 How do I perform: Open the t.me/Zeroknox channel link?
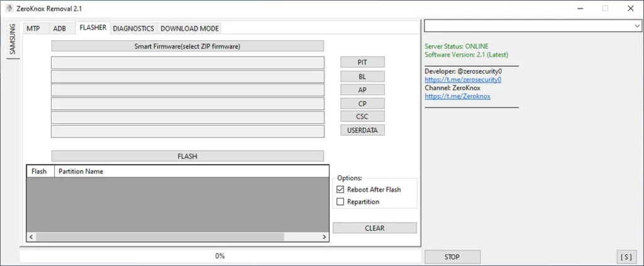tap(457, 96)
